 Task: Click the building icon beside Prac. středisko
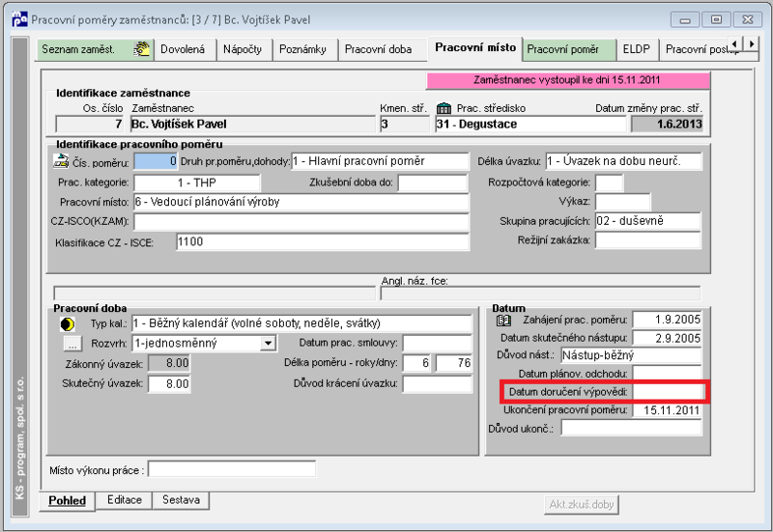(444, 108)
